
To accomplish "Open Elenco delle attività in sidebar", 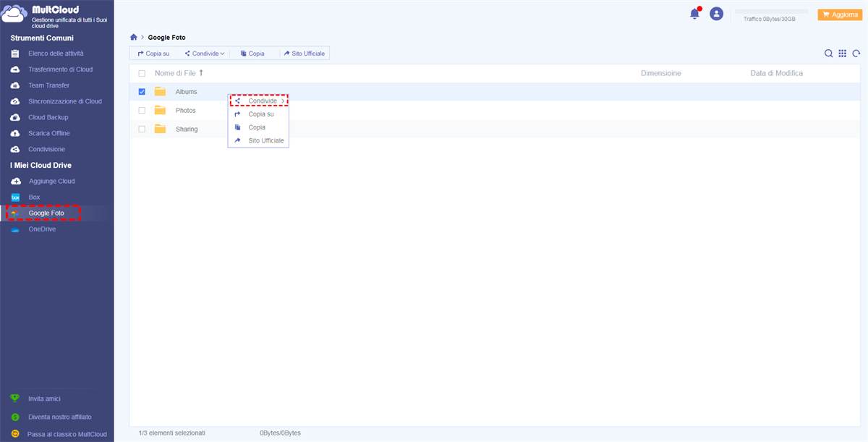I will (56, 54).
